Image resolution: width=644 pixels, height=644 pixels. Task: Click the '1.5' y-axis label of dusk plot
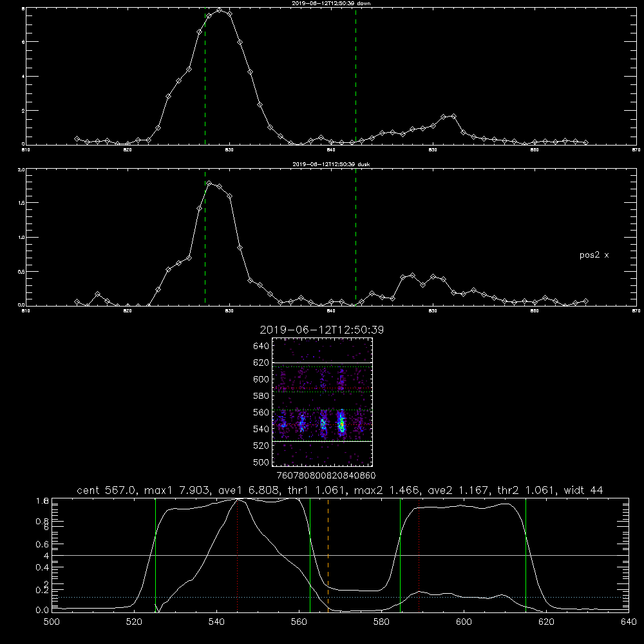tap(21, 203)
